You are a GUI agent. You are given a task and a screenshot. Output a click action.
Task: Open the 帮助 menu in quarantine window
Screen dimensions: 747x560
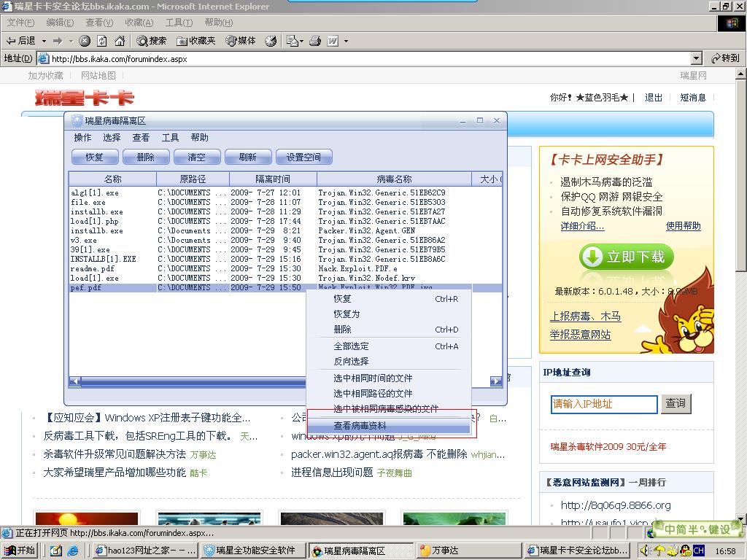point(199,138)
